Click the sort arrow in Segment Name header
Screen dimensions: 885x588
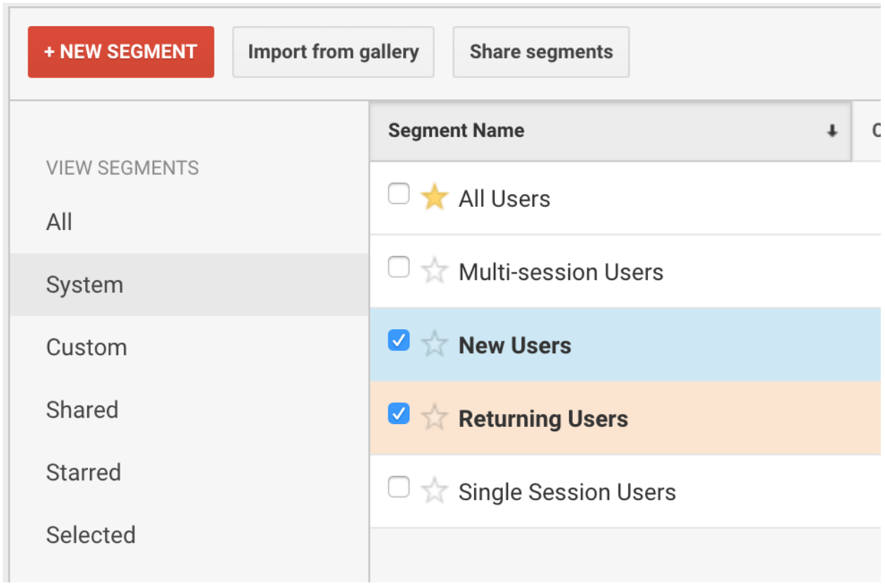(x=832, y=131)
